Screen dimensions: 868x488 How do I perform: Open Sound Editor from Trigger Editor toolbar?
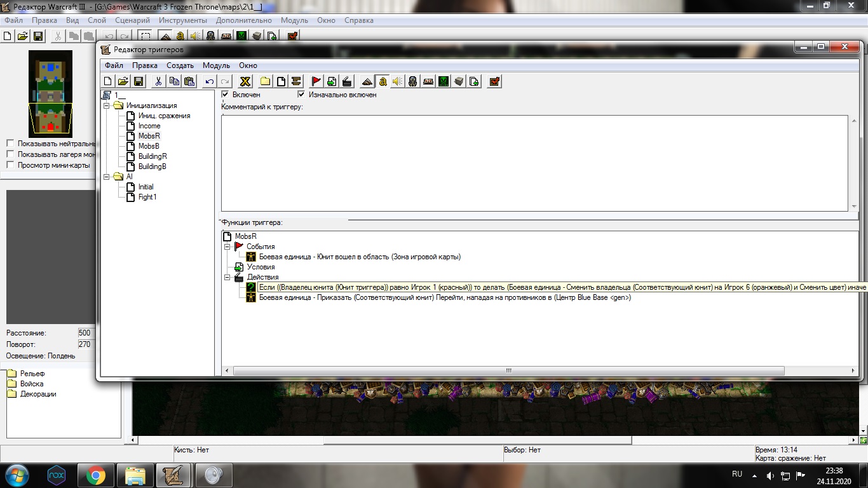point(397,81)
